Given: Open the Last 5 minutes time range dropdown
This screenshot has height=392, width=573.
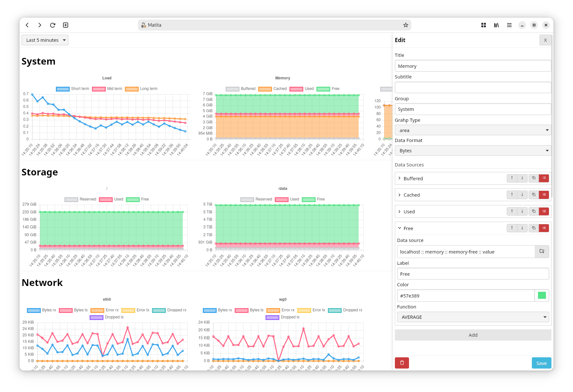Looking at the screenshot, I should tap(45, 40).
